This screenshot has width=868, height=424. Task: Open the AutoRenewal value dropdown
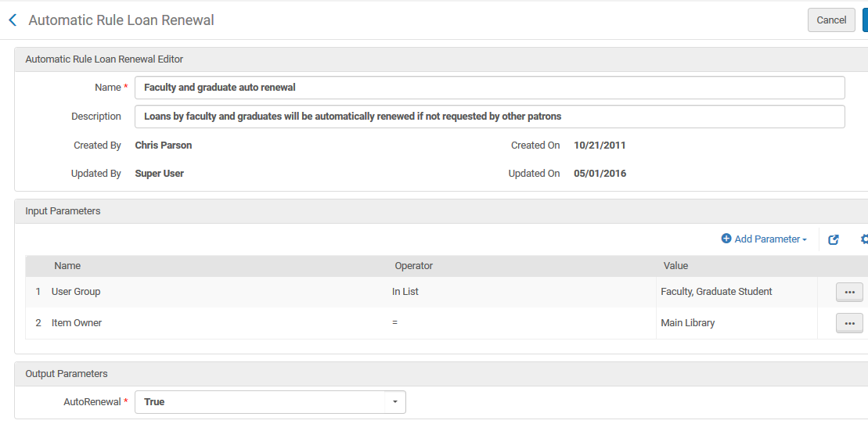(394, 402)
